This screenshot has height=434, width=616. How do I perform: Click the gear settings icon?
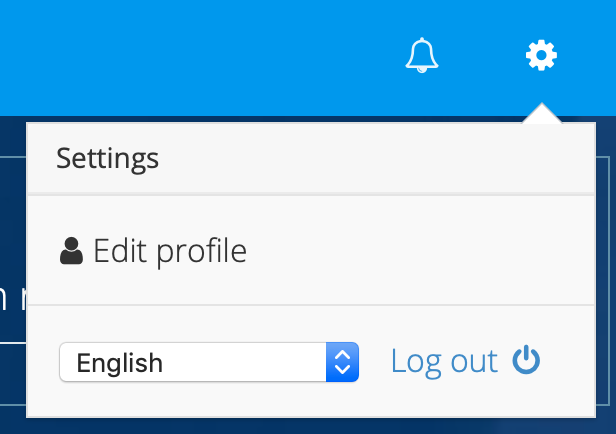(x=541, y=55)
